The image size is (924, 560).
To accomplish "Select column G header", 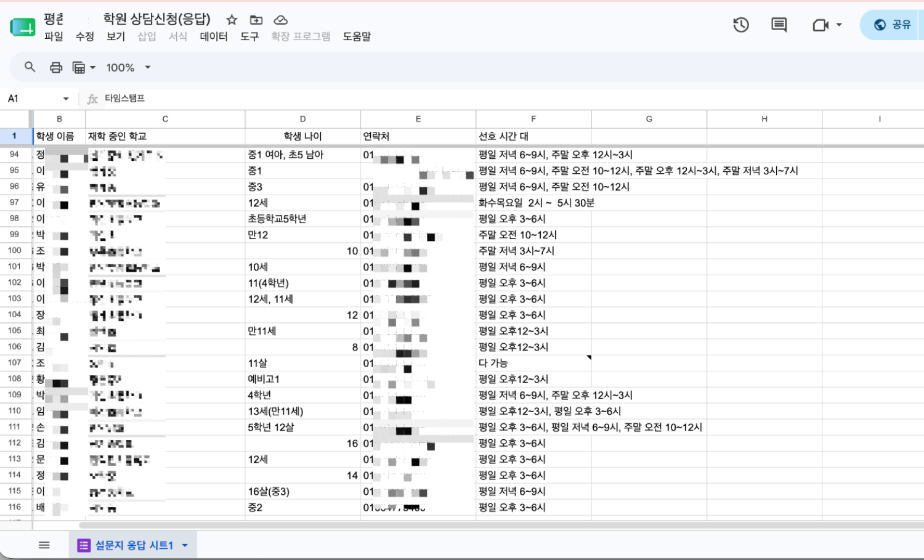I will pos(649,119).
